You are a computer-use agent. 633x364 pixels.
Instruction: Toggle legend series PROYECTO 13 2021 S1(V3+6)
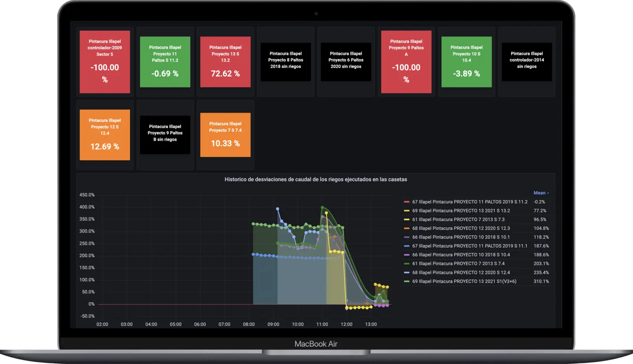[464, 282]
